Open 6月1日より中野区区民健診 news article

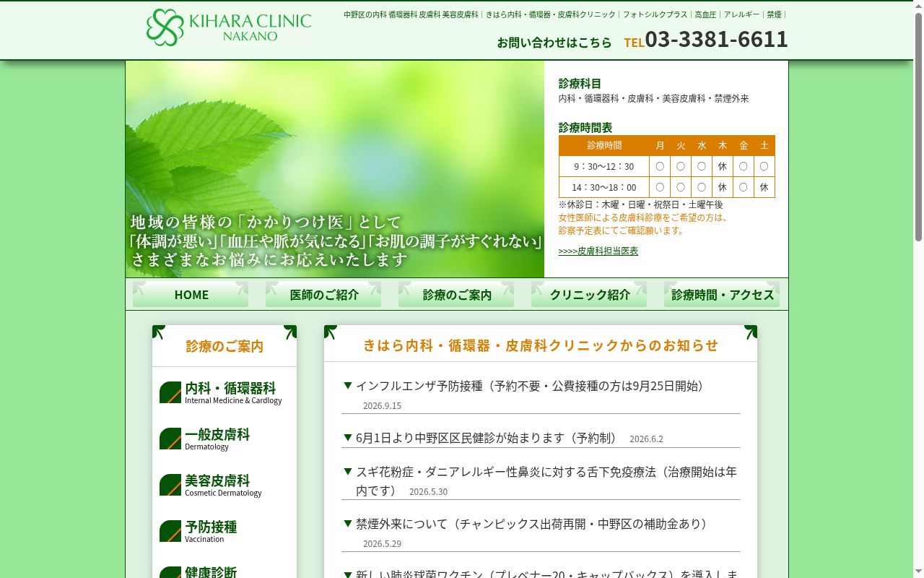[487, 438]
